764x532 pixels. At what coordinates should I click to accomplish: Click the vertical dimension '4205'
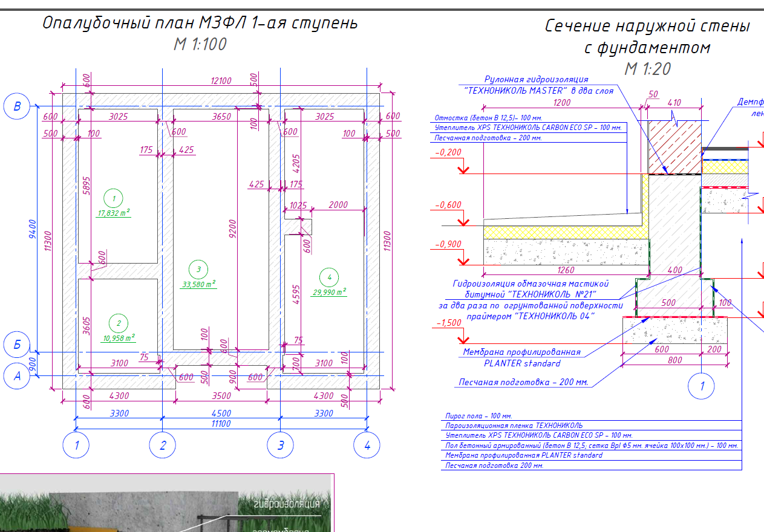pyautogui.click(x=296, y=164)
